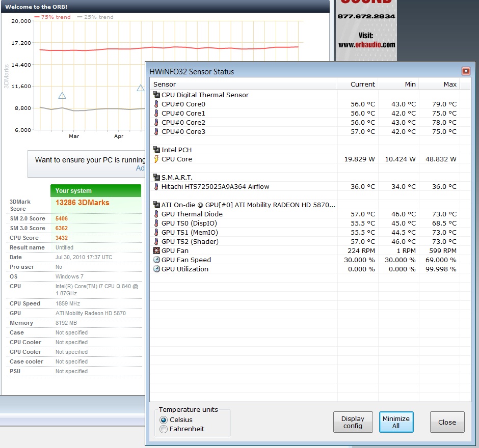Click the ATI Mobility Radeon HD 5870 GPU text
This screenshot has width=479, height=448.
pyautogui.click(x=90, y=313)
